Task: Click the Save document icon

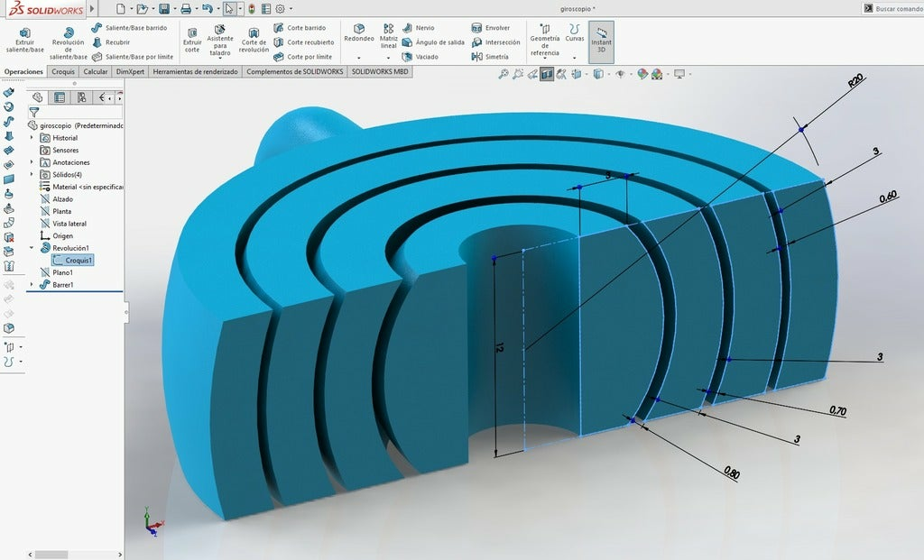Action: [x=164, y=9]
